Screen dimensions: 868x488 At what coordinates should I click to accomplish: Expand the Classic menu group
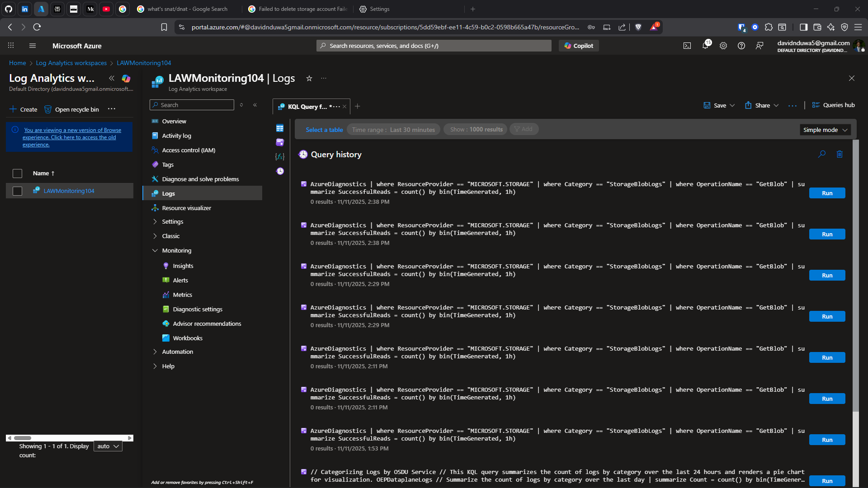(x=155, y=236)
